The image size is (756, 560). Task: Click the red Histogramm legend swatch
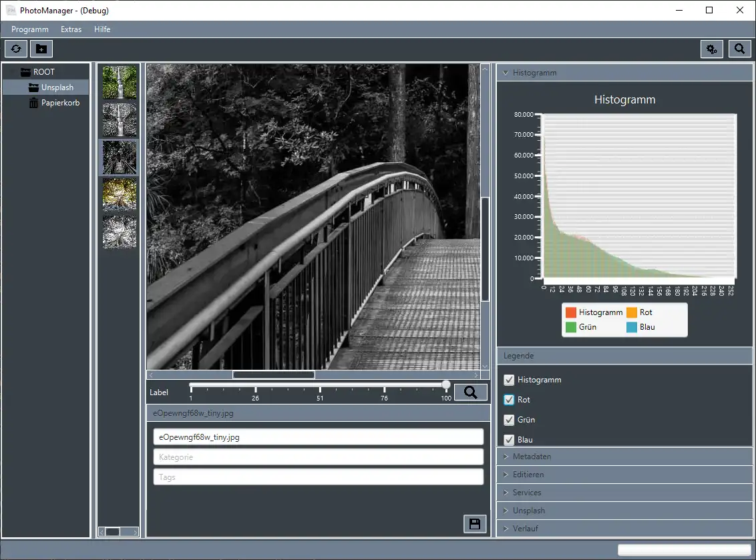tap(571, 312)
